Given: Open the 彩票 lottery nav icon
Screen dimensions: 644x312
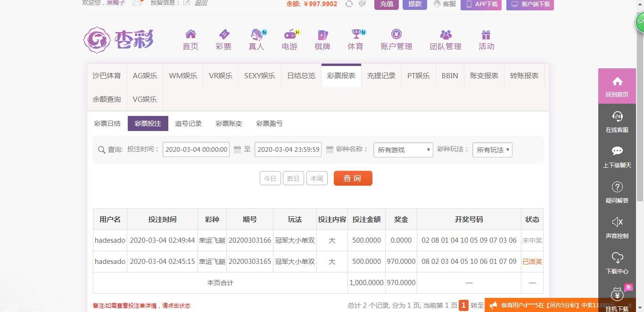Looking at the screenshot, I should pyautogui.click(x=223, y=34).
